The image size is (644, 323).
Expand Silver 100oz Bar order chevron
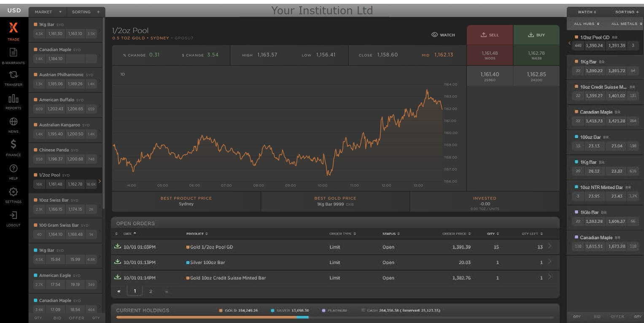[549, 262]
